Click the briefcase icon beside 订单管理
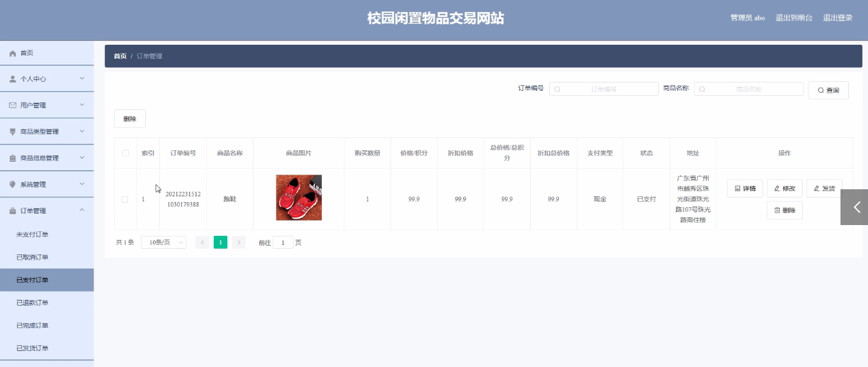 pyautogui.click(x=13, y=210)
